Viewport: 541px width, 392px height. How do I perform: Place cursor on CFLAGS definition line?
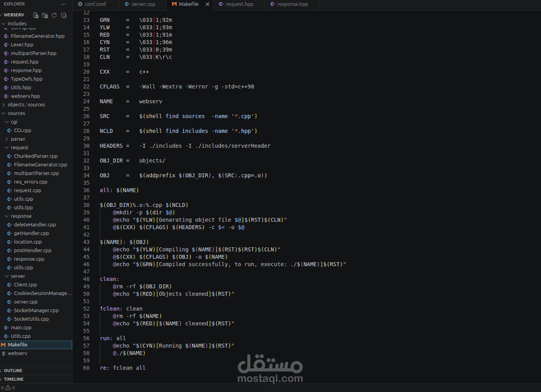point(177,87)
